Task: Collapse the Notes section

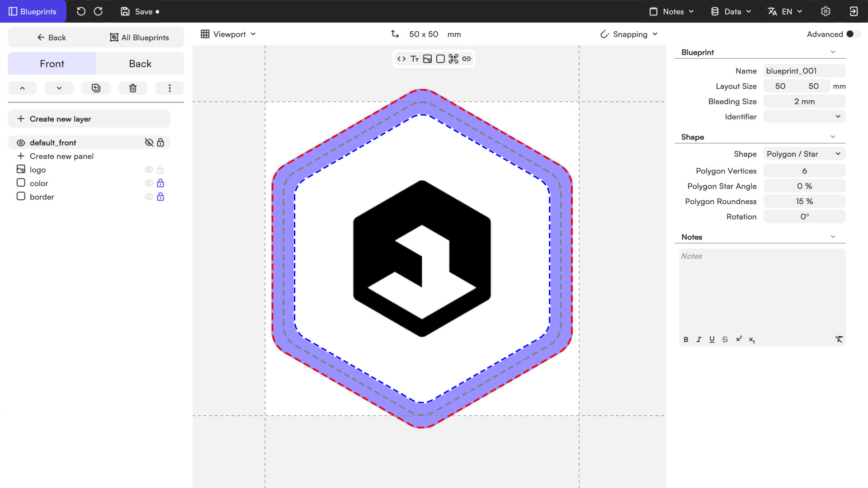Action: [833, 237]
